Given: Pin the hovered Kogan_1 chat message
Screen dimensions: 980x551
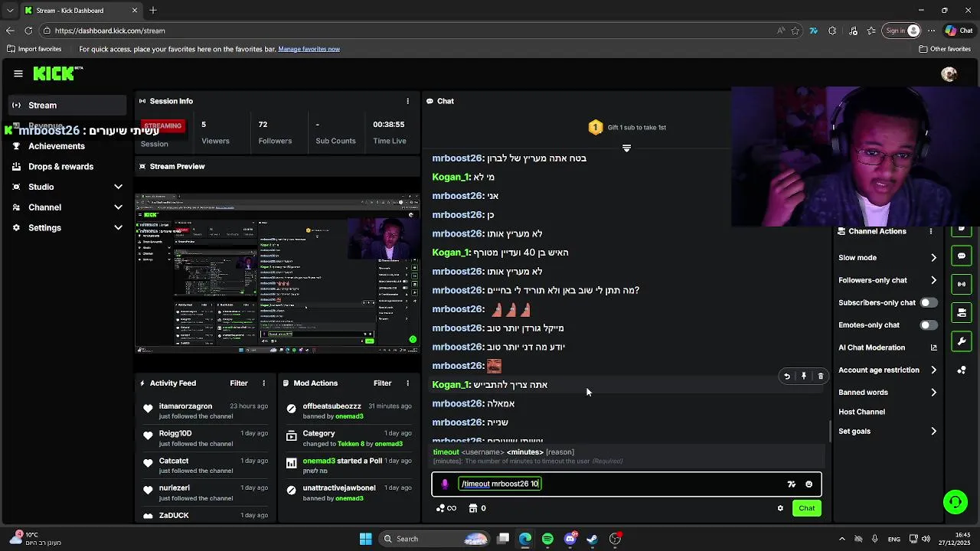Looking at the screenshot, I should (804, 377).
